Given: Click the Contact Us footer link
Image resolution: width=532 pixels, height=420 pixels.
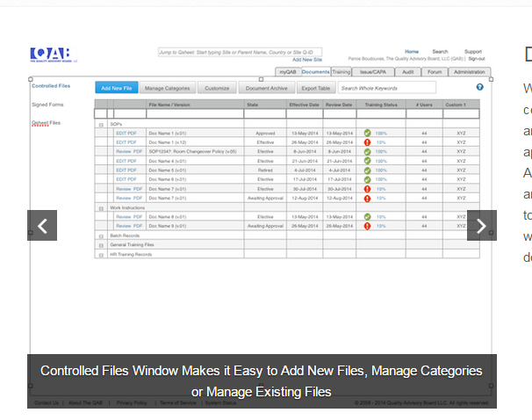Looking at the screenshot, I should pos(47,402).
